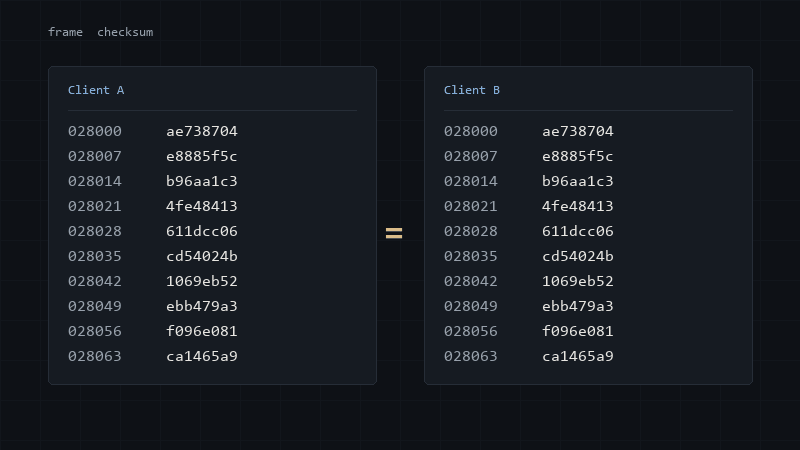The image size is (800, 450).
Task: Click frame 028056 in Client A
Action: 95,331
